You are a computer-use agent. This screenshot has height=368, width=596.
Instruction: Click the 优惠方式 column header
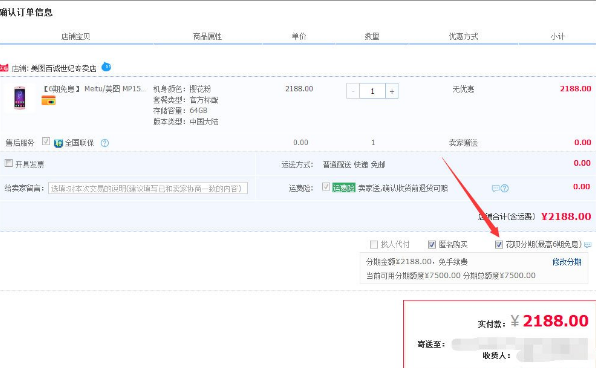(x=463, y=36)
